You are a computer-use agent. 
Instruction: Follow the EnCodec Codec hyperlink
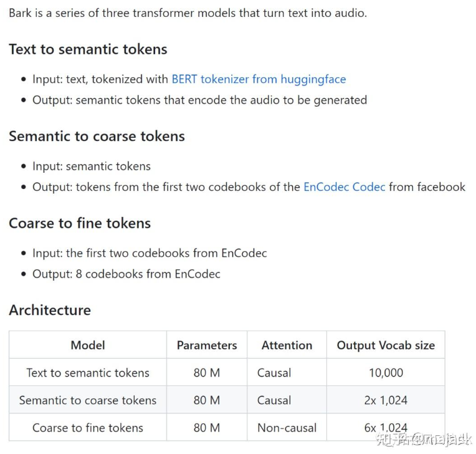coord(344,187)
